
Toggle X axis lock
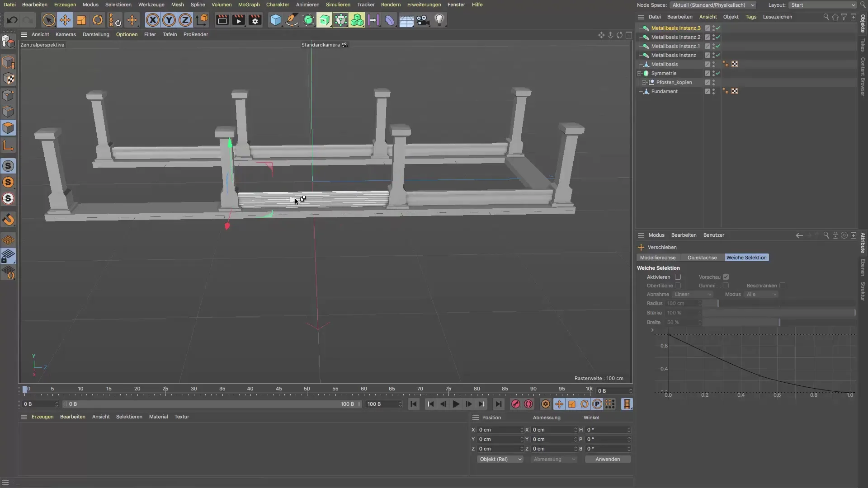tap(153, 20)
